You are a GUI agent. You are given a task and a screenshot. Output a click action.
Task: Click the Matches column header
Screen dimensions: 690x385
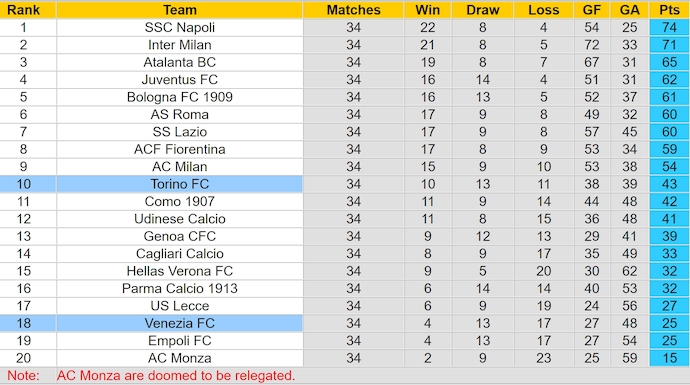click(x=353, y=10)
